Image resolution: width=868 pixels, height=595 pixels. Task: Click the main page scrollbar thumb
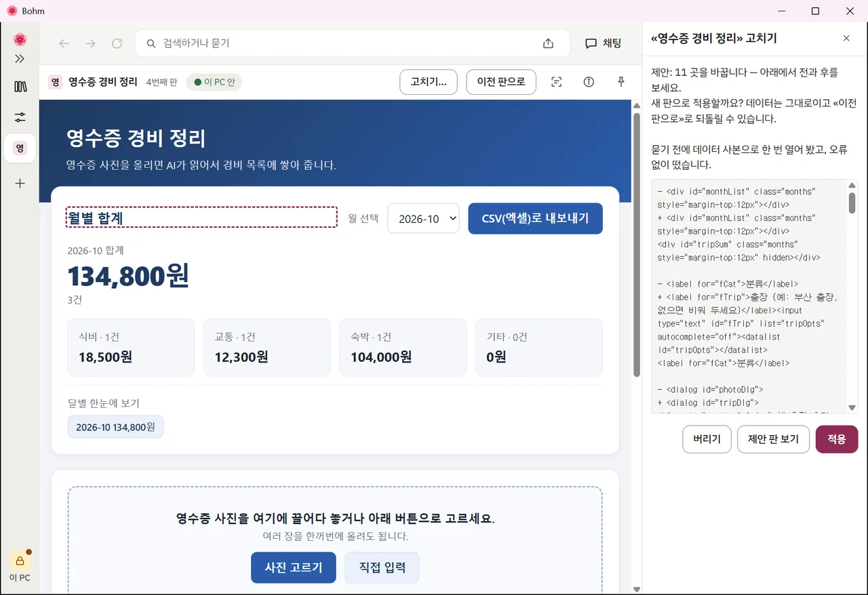[636, 245]
